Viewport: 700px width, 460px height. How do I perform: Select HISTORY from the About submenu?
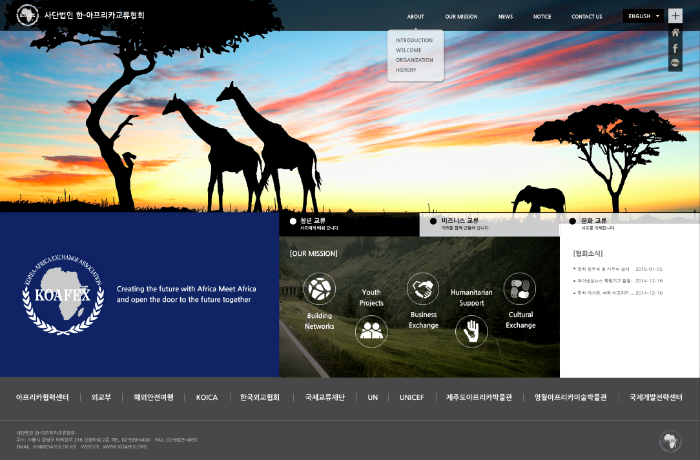[x=406, y=70]
